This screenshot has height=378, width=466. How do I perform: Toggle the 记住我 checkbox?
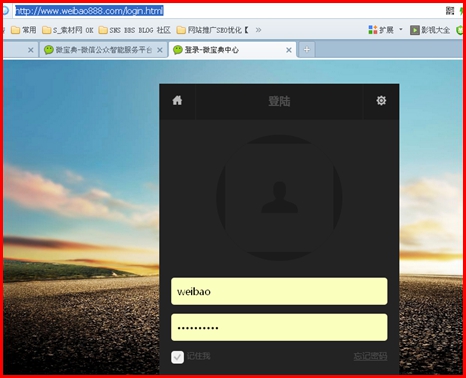tap(177, 357)
